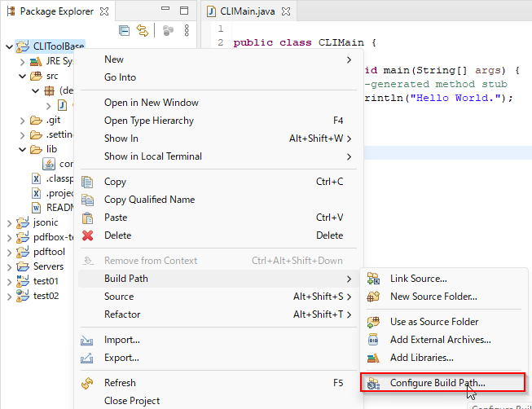Open the Build Path submenu
This screenshot has height=409, width=532.
pyautogui.click(x=219, y=279)
